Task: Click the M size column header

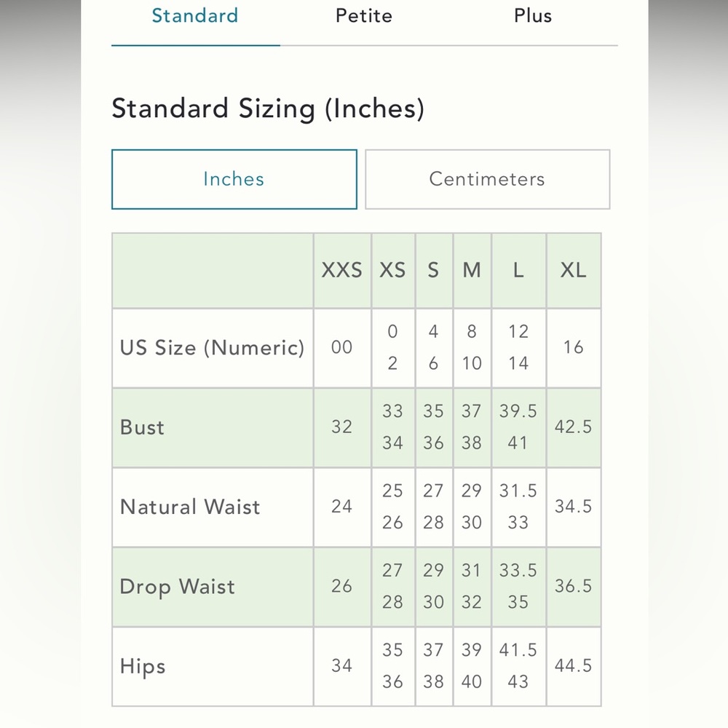Action: coord(472,270)
